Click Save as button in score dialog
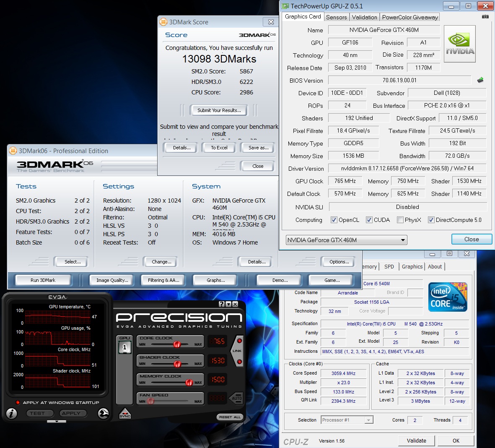 click(258, 148)
